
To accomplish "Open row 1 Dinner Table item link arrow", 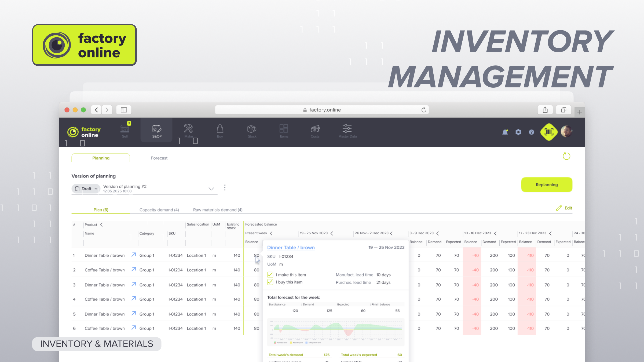I will [x=134, y=255].
